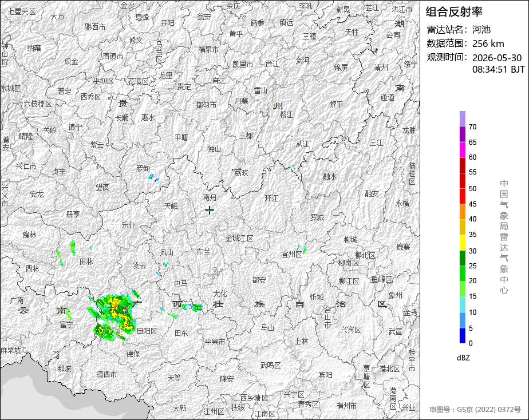
Task: Click the green radar echo right of 宜州区
Action: (305, 248)
